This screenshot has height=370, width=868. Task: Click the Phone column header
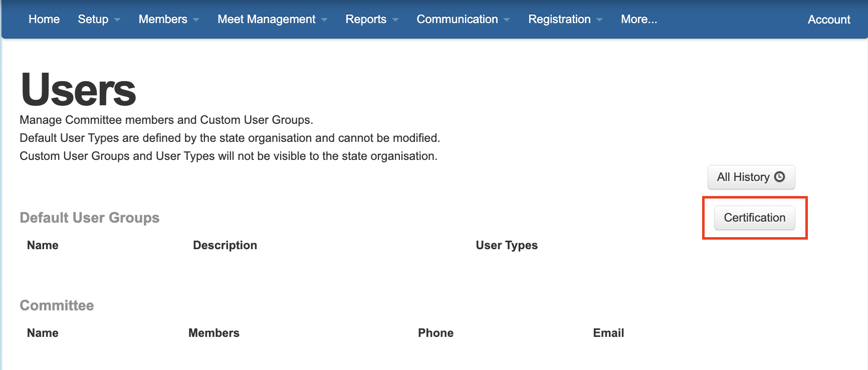[x=436, y=333]
